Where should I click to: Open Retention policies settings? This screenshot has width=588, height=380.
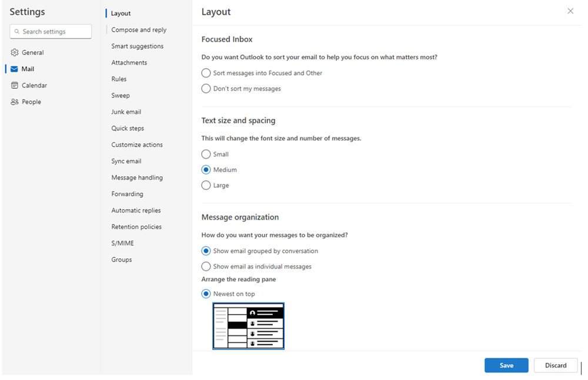pyautogui.click(x=136, y=227)
